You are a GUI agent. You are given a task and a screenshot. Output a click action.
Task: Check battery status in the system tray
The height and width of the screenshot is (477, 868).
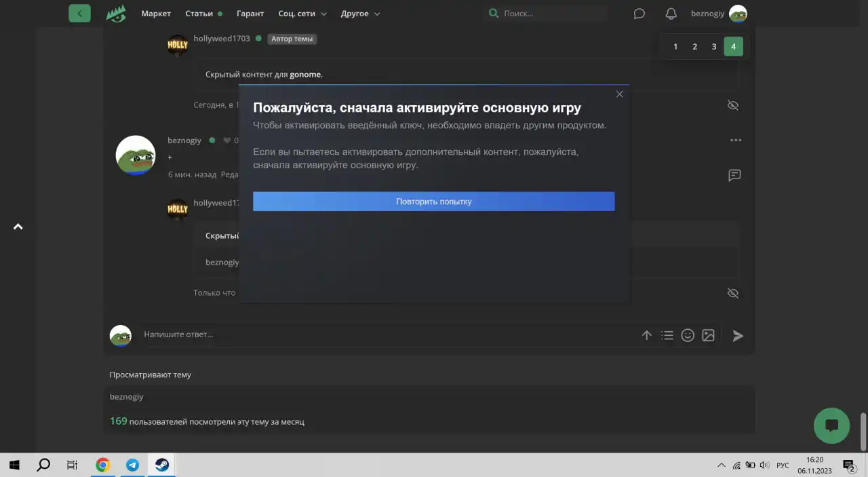751,465
